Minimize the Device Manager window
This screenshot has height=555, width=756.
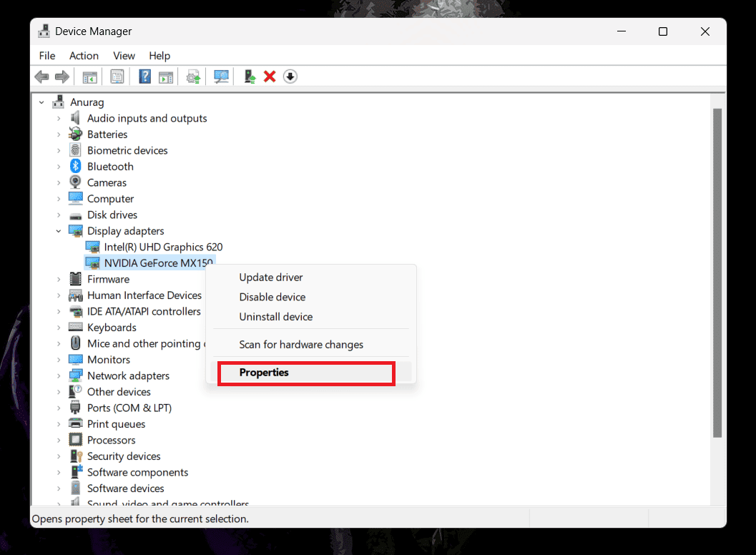[622, 31]
